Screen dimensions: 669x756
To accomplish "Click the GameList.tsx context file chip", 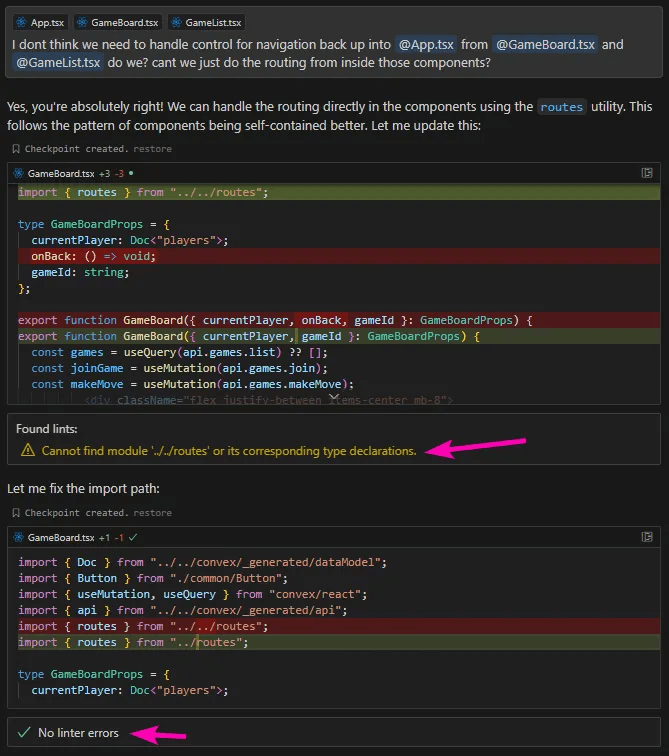I will click(x=205, y=22).
